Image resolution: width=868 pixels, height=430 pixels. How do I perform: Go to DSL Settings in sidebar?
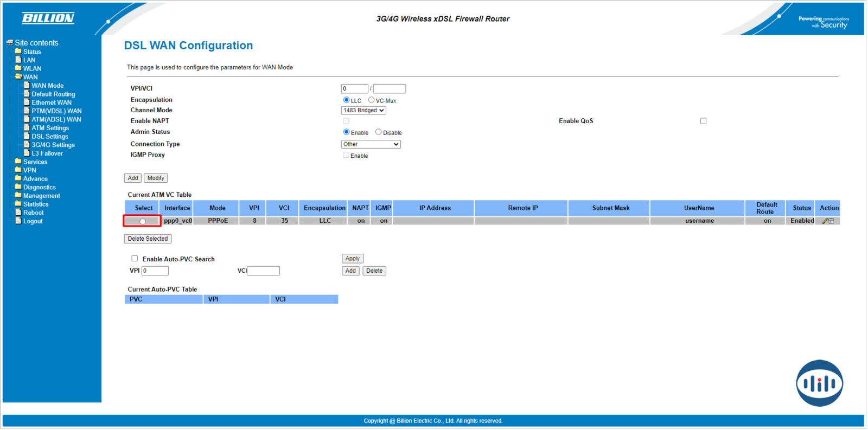[x=49, y=137]
